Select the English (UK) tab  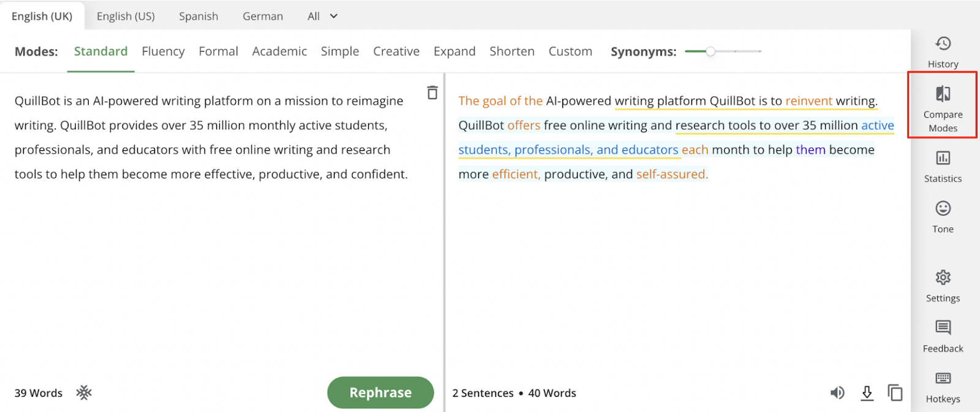(42, 16)
